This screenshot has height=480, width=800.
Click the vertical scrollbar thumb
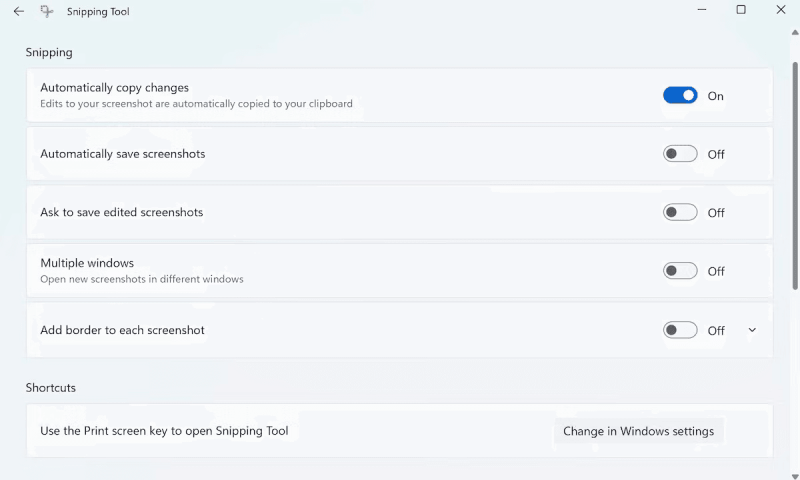(x=795, y=176)
